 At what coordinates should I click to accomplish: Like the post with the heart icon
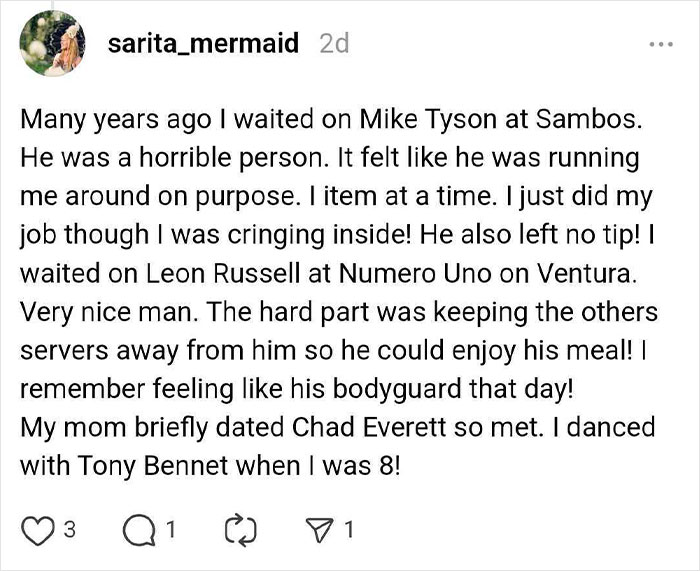(x=36, y=531)
